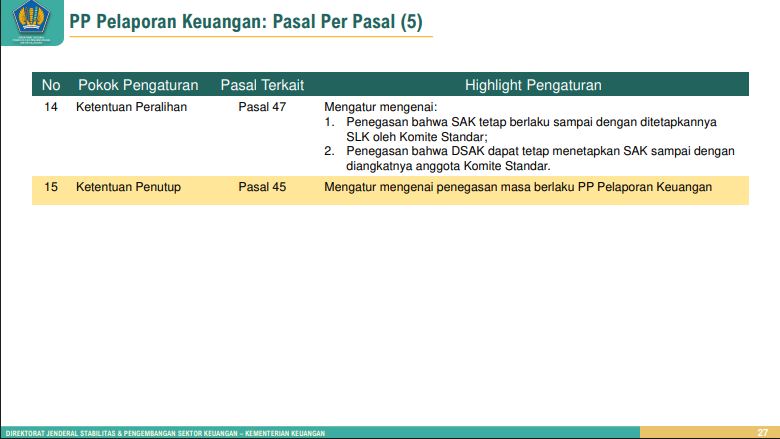Click the Direktorat Jenderal footer text
This screenshot has width=780, height=439.
tap(165, 433)
